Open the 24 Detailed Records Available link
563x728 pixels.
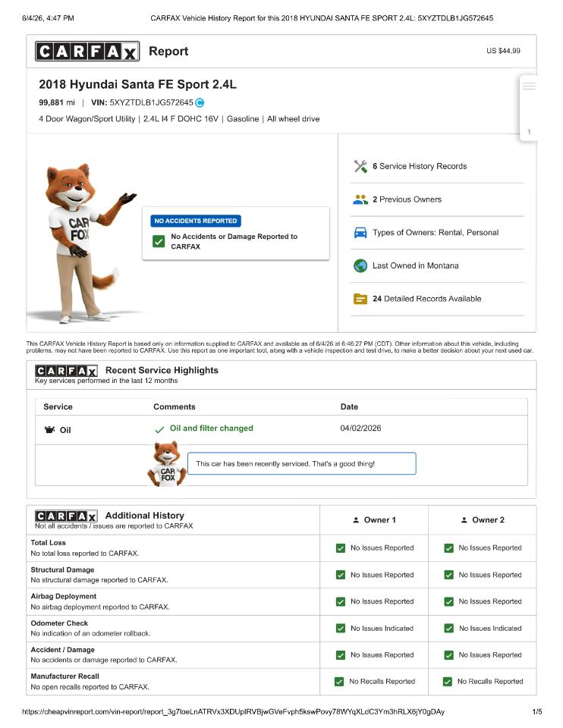click(427, 299)
